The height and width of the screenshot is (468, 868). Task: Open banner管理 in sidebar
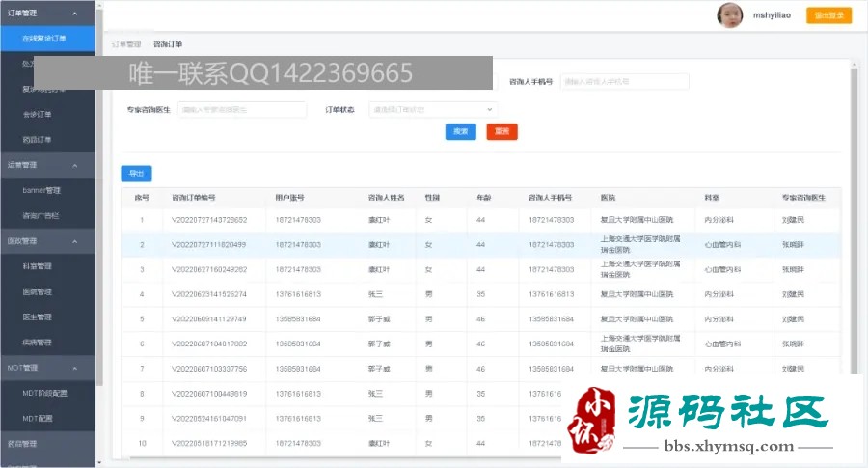pyautogui.click(x=47, y=190)
